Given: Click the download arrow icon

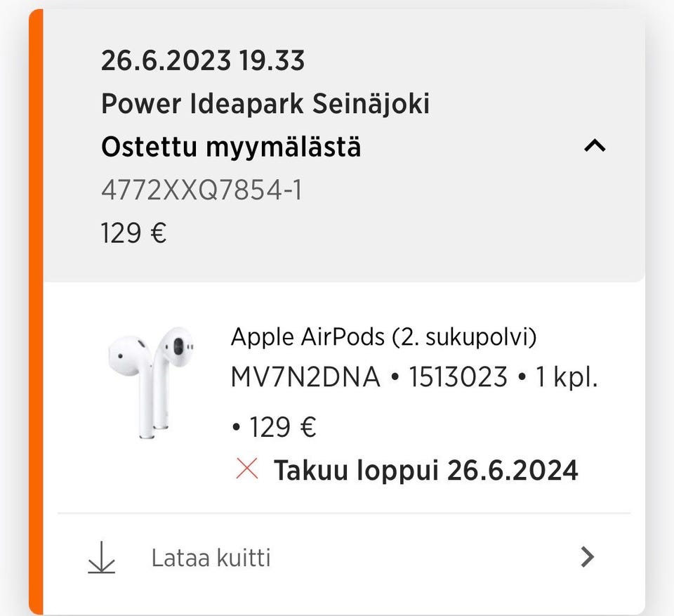Looking at the screenshot, I should (x=102, y=558).
